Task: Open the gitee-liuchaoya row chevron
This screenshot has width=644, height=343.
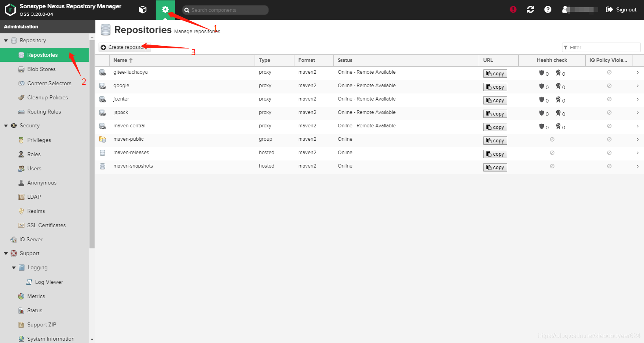Action: (x=638, y=73)
